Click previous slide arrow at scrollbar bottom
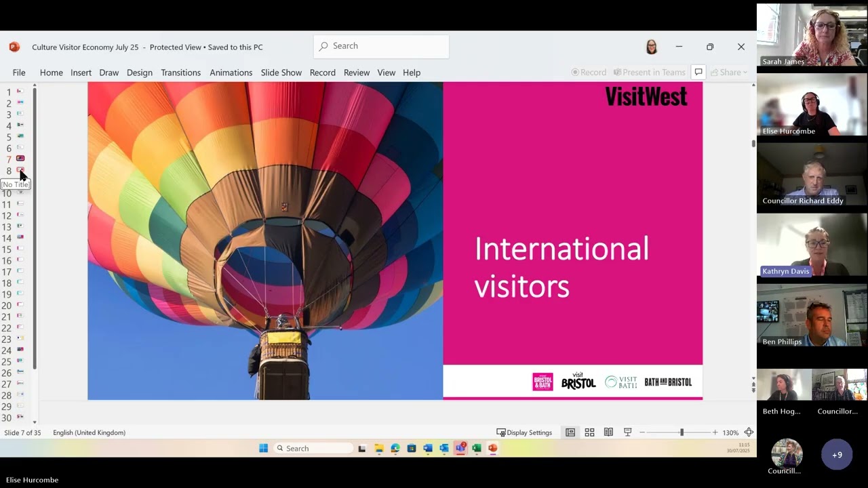The image size is (868, 488). point(753,384)
